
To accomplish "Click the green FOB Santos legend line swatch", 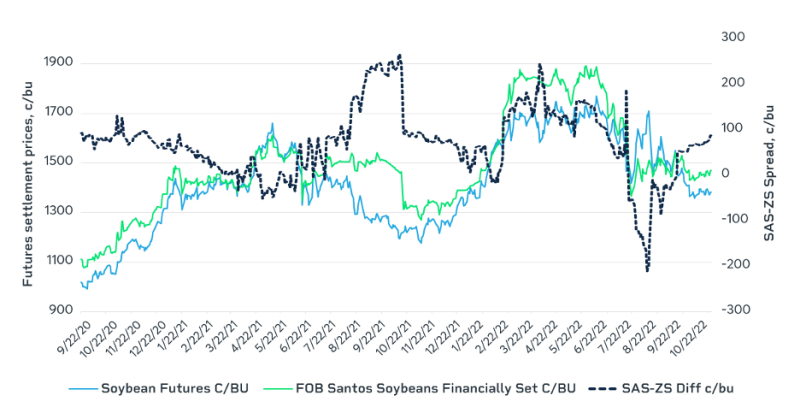I will tap(280, 386).
